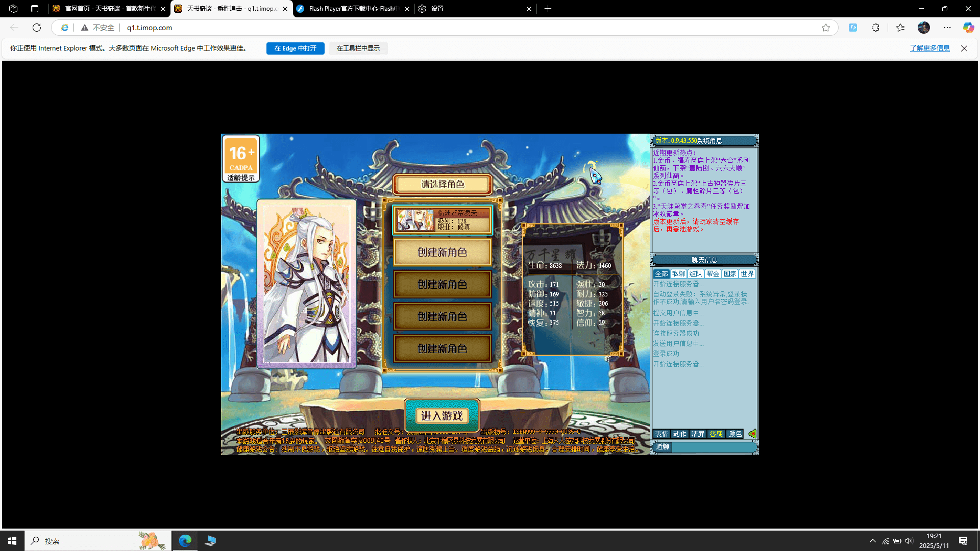Switch chat to 帮会 tab
The width and height of the screenshot is (980, 551).
(x=713, y=274)
